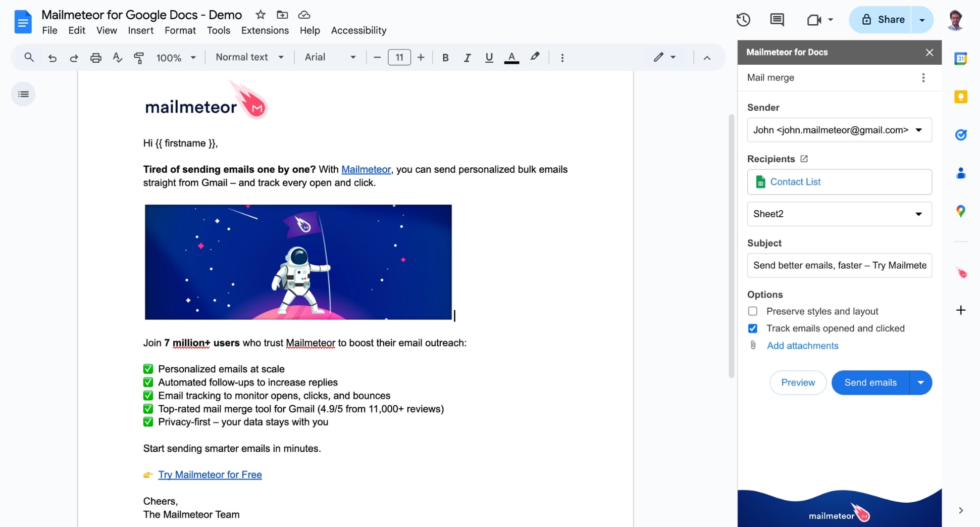Open Mail merge more options
This screenshot has height=527, width=980.
pyautogui.click(x=923, y=77)
